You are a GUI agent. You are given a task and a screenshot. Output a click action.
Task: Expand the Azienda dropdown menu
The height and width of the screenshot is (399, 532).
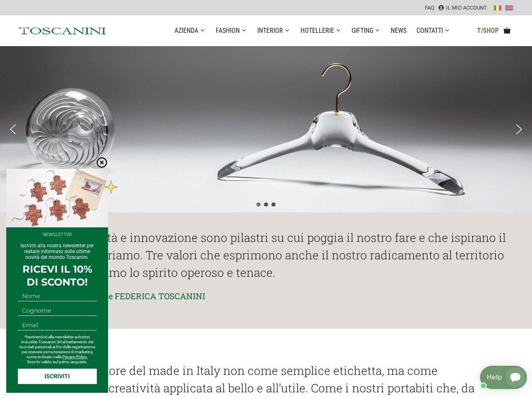(x=190, y=31)
